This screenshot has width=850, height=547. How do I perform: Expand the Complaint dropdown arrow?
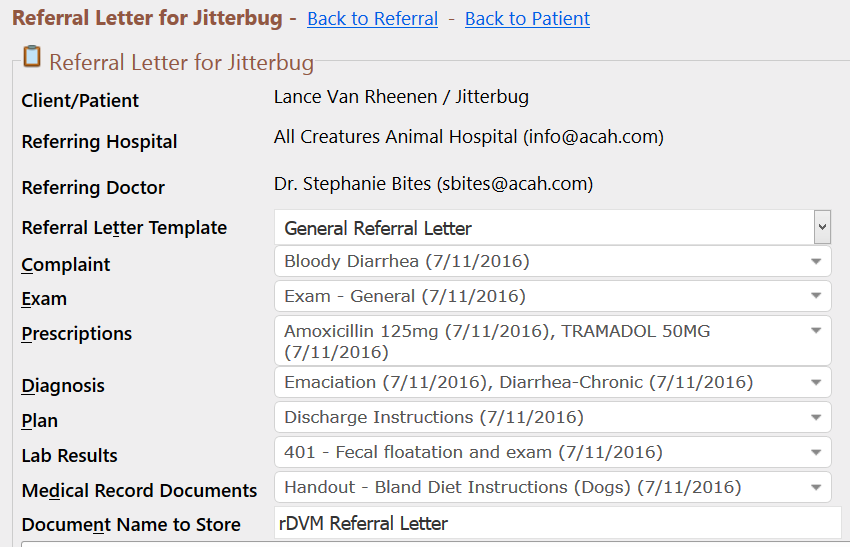816,262
